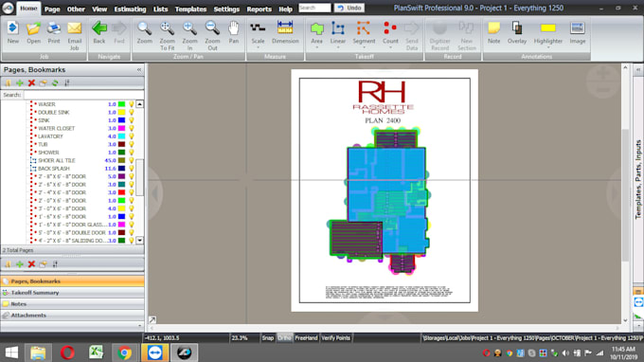This screenshot has width=644, height=362.
Task: Open the Estimating ribbon tab
Action: (130, 9)
